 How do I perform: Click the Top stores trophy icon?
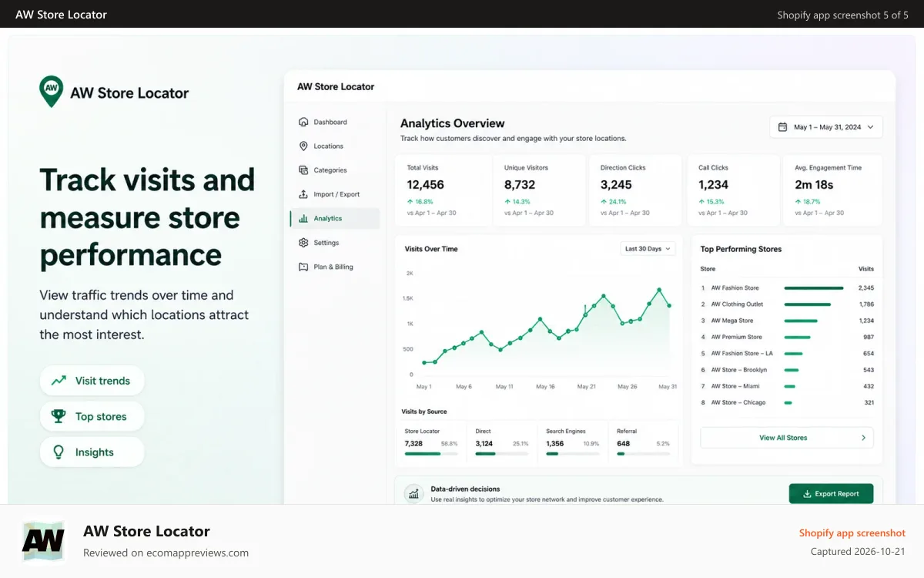[x=59, y=416]
